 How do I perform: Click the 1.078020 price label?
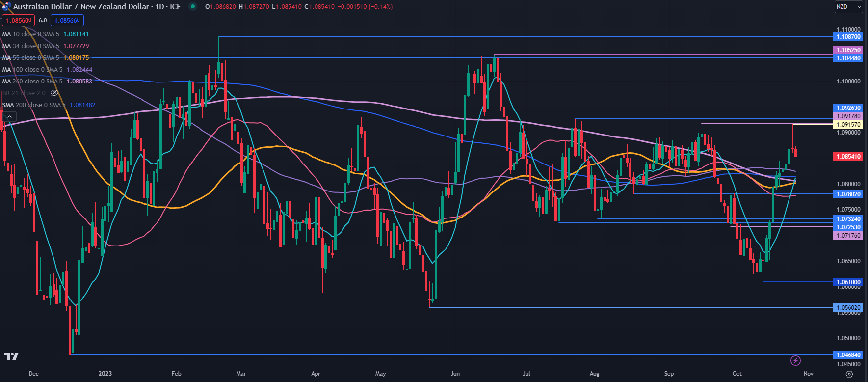pyautogui.click(x=848, y=194)
